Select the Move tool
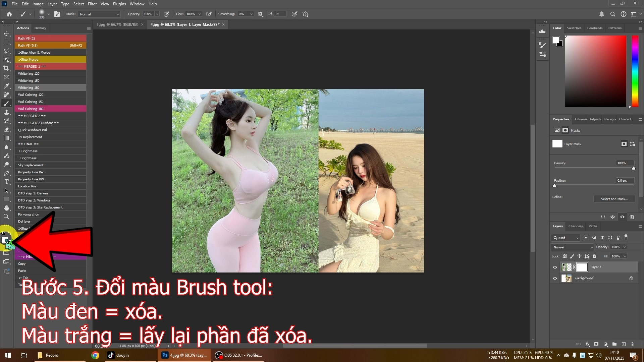 click(6, 34)
